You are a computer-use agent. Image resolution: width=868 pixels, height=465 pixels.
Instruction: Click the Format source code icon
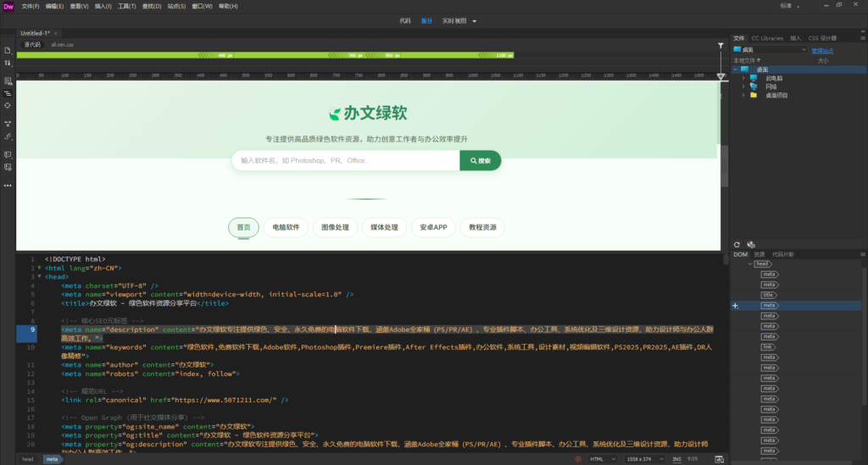[x=8, y=93]
